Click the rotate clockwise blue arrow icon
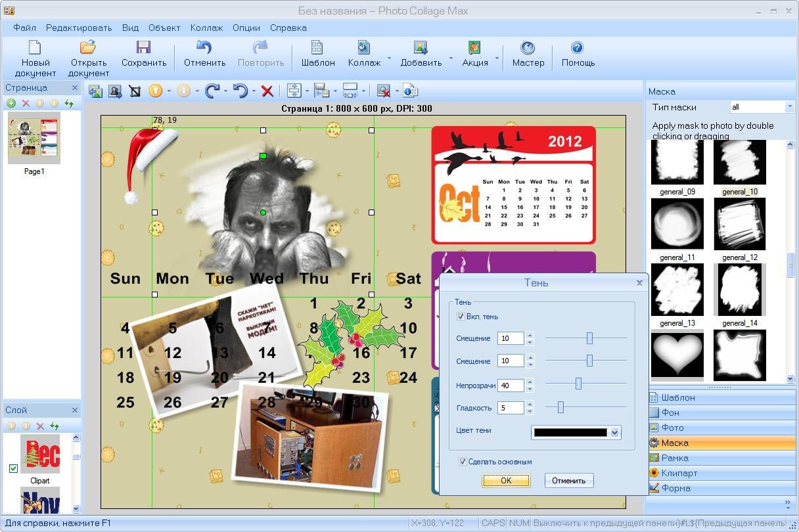The width and height of the screenshot is (799, 532). pos(212,91)
